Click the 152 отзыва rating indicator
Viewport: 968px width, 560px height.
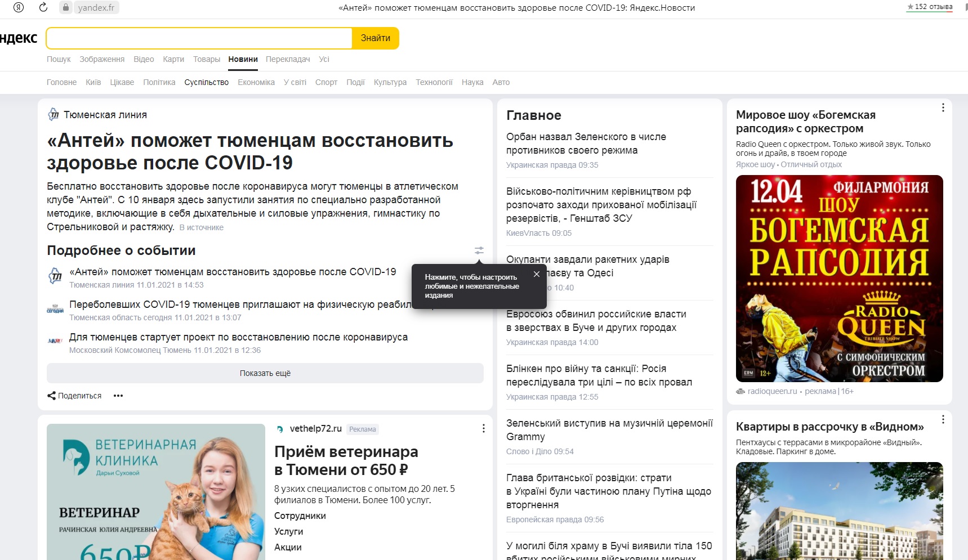[929, 7]
